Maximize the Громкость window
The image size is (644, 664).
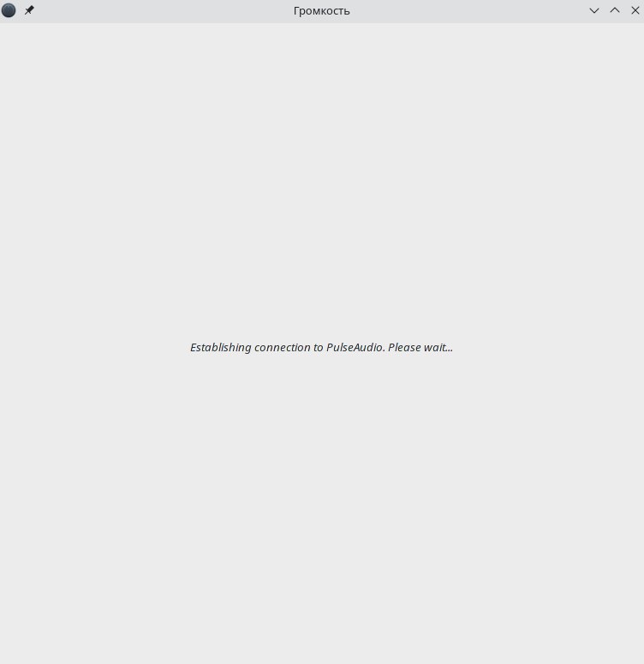[x=615, y=10]
